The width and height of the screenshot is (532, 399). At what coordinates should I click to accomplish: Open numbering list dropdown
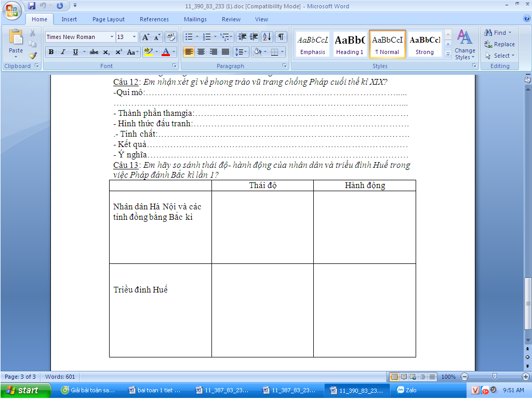pyautogui.click(x=215, y=37)
